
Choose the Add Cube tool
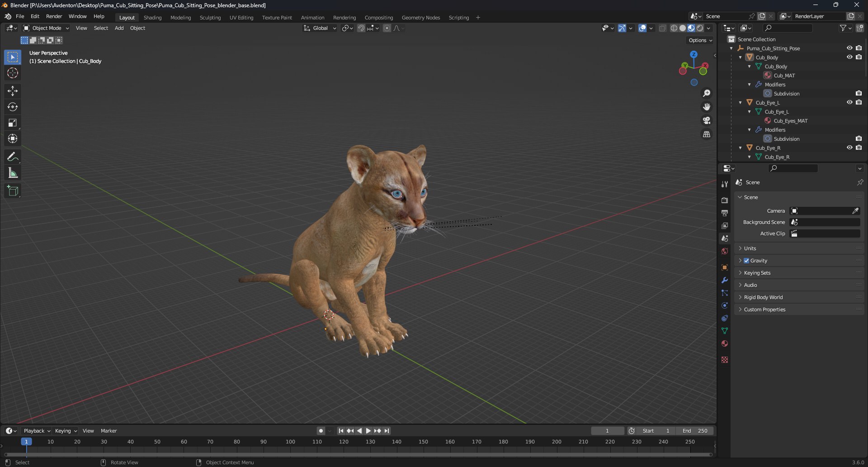13,191
